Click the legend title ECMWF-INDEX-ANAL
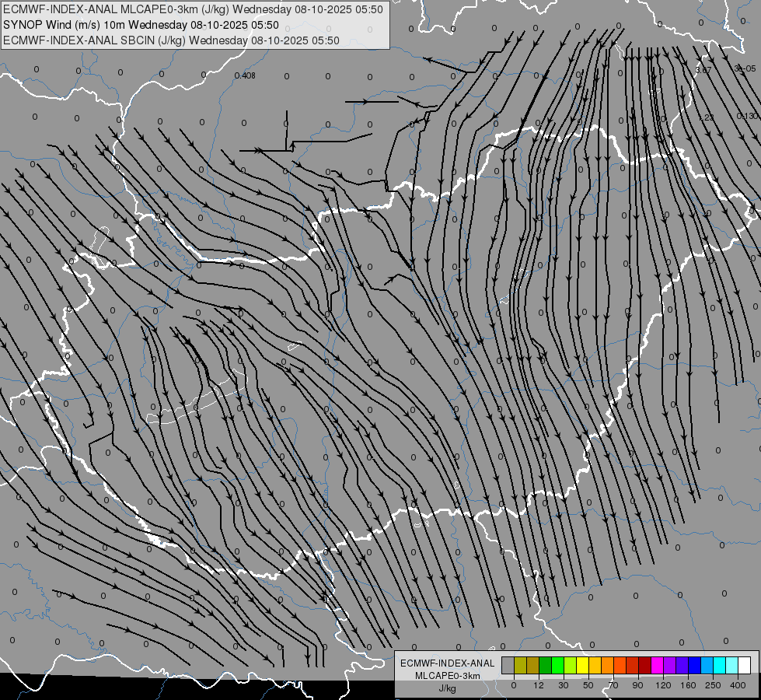 pyautogui.click(x=448, y=663)
